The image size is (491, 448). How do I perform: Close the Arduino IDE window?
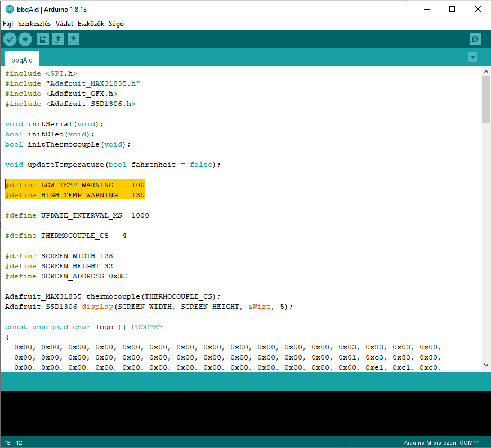click(x=478, y=9)
